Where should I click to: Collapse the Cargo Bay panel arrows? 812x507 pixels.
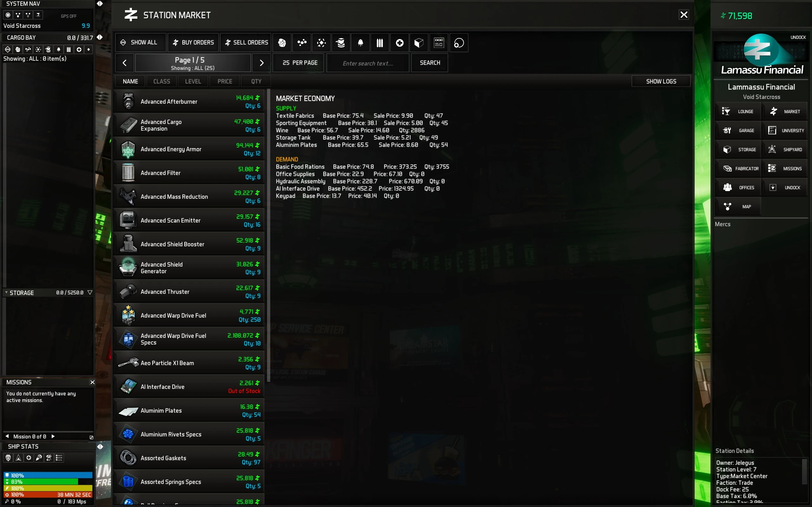[100, 37]
